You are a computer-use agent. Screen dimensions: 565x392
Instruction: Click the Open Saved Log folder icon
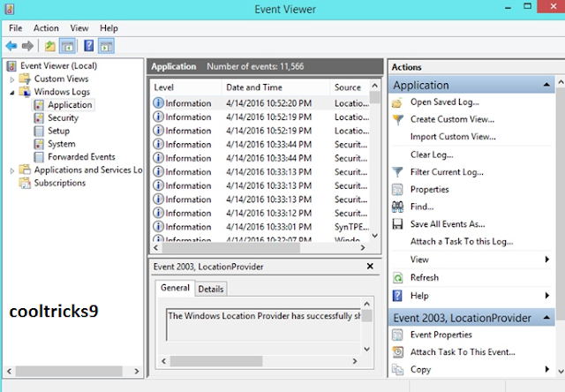click(x=397, y=102)
